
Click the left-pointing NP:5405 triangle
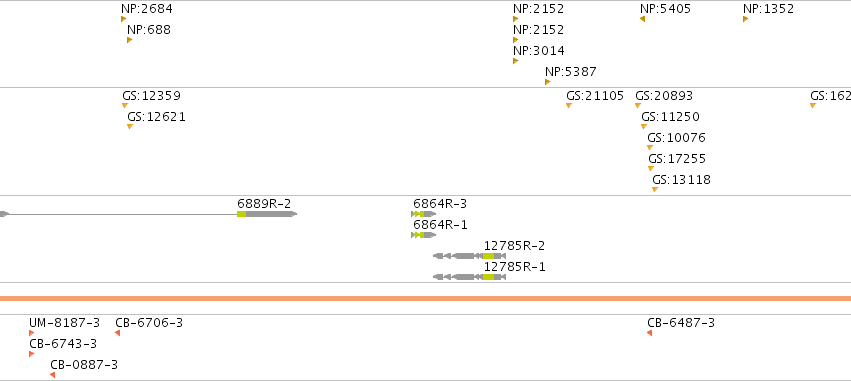pos(643,19)
